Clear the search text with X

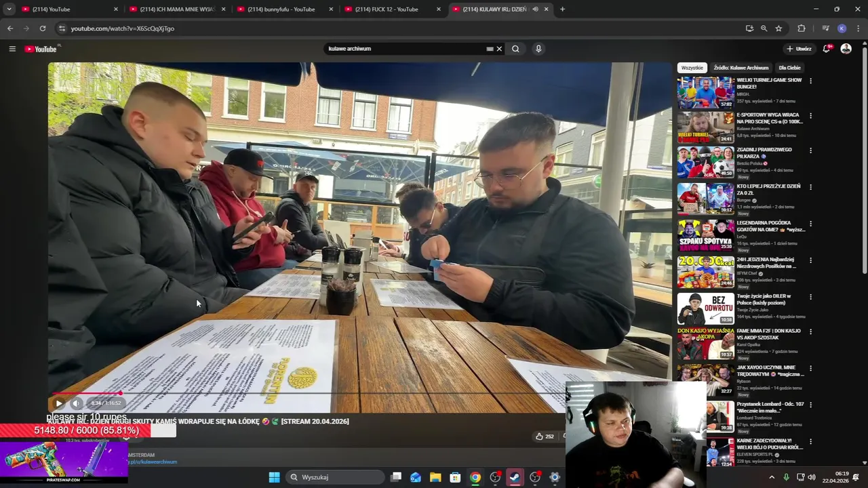click(499, 49)
